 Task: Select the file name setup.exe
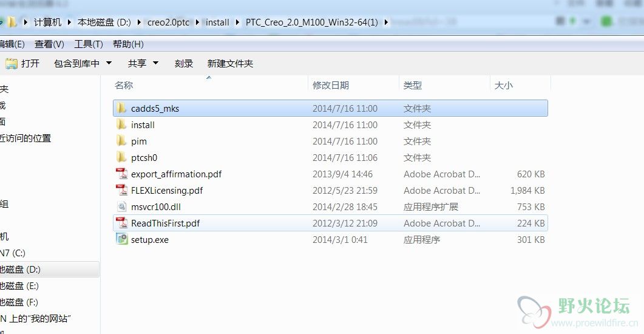point(149,240)
